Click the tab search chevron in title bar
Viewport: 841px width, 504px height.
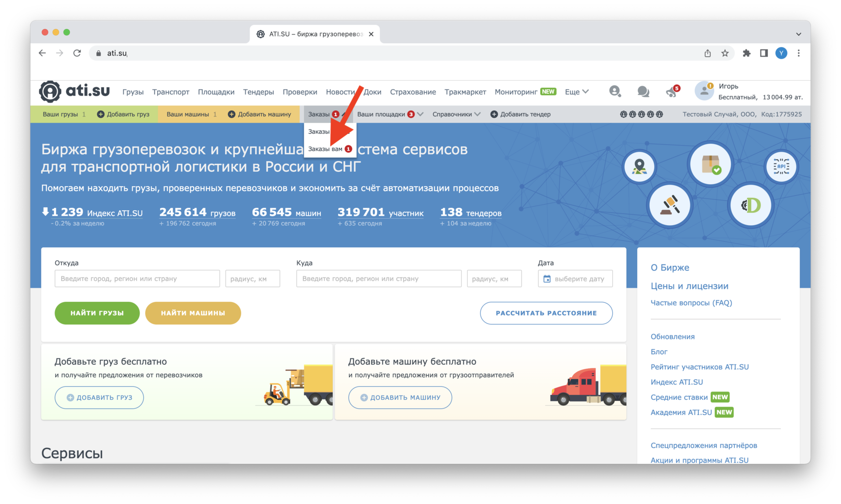798,34
